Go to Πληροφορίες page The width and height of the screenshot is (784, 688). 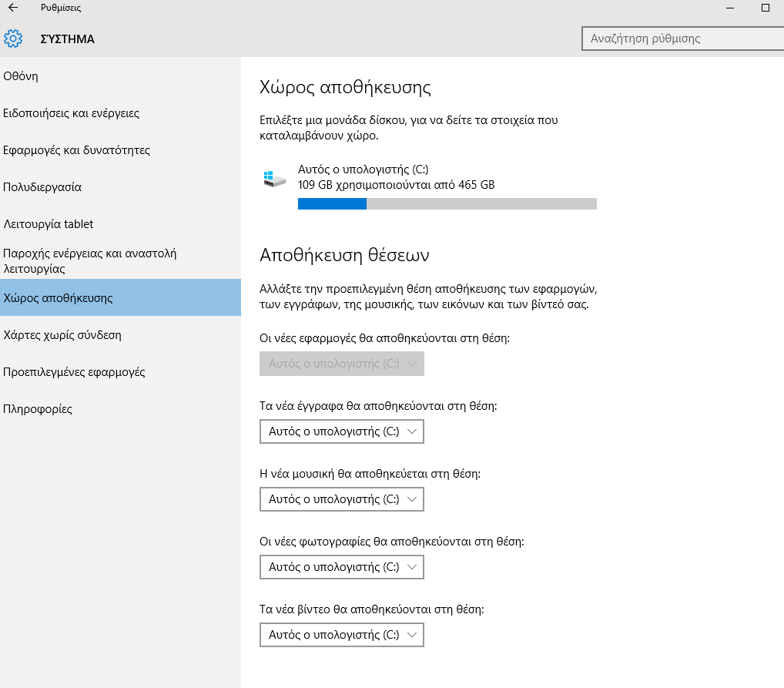(x=38, y=409)
